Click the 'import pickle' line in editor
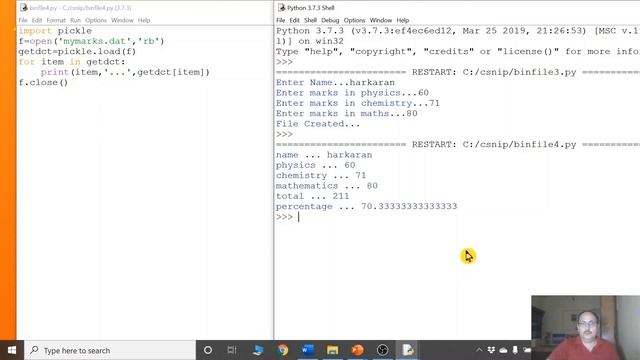This screenshot has width=640, height=360. 55,31
